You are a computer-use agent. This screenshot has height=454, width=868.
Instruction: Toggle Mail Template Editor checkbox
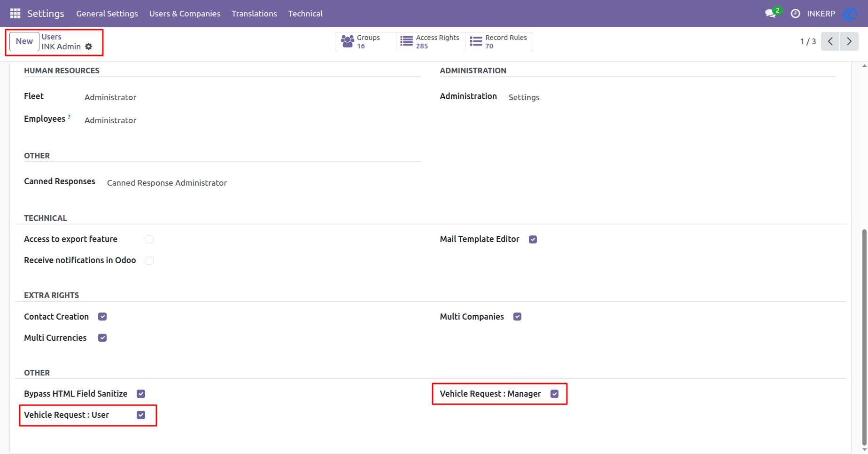(533, 240)
